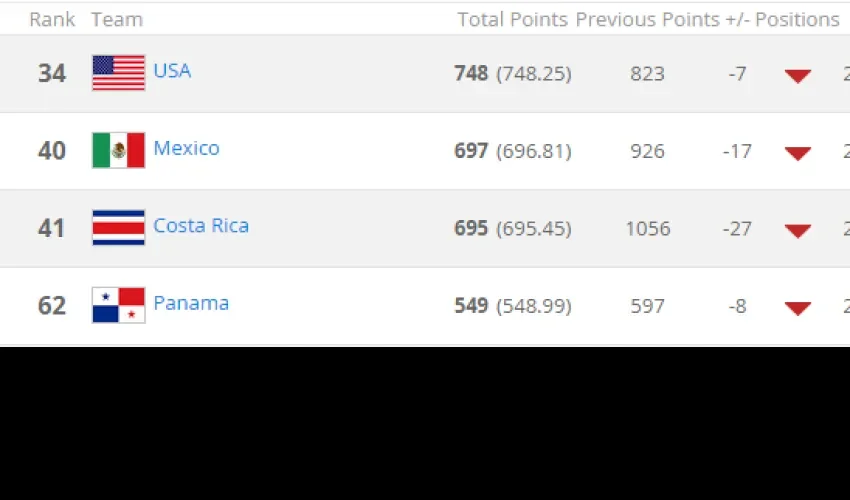Click the red down arrow in Panama row

(x=798, y=309)
